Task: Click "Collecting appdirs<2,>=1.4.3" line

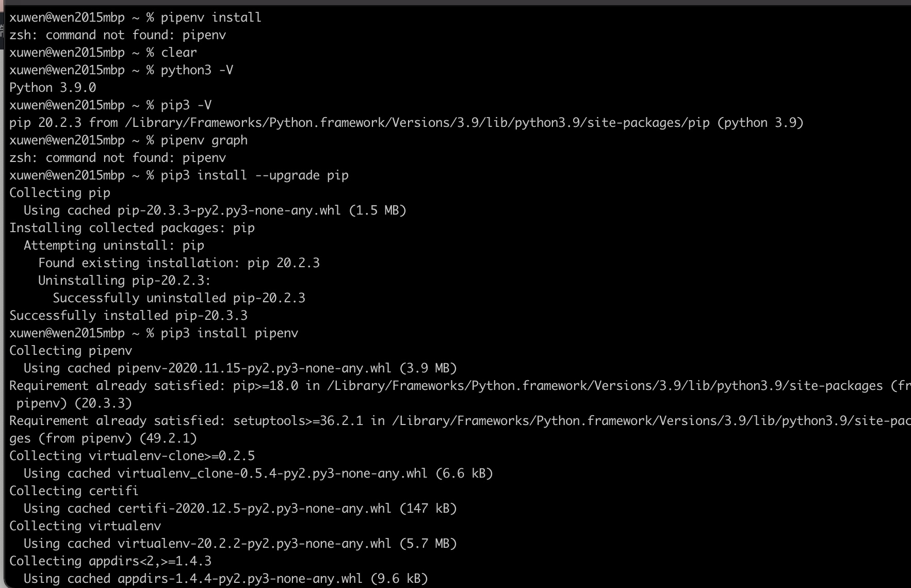Action: coord(110,561)
